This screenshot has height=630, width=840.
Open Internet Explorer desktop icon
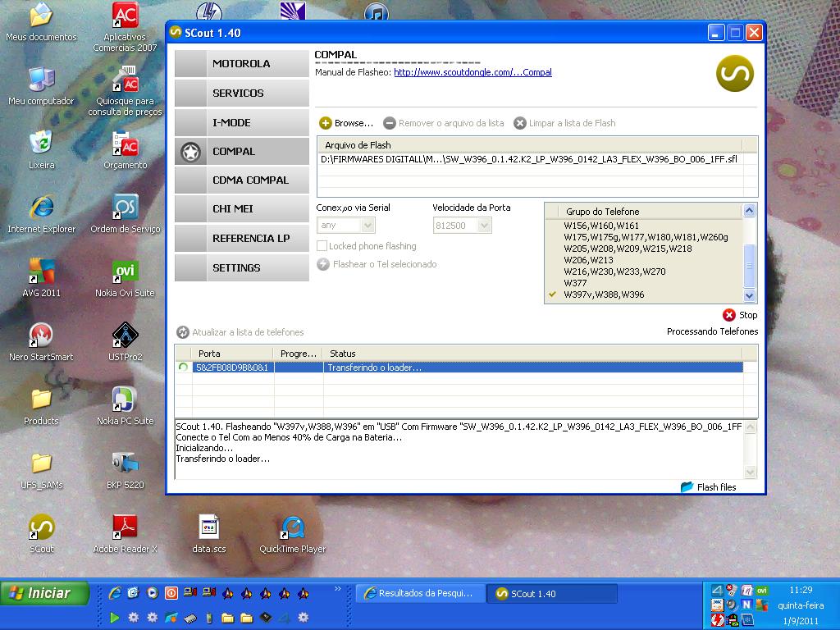(41, 214)
